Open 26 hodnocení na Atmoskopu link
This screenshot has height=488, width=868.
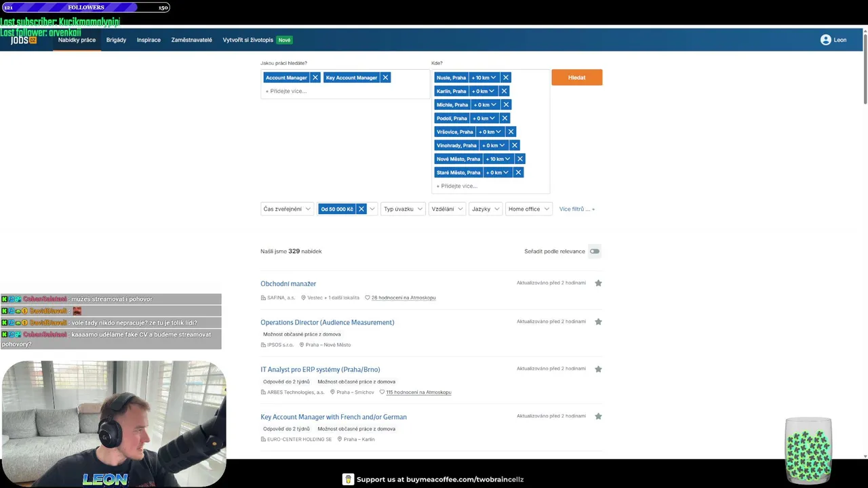403,298
